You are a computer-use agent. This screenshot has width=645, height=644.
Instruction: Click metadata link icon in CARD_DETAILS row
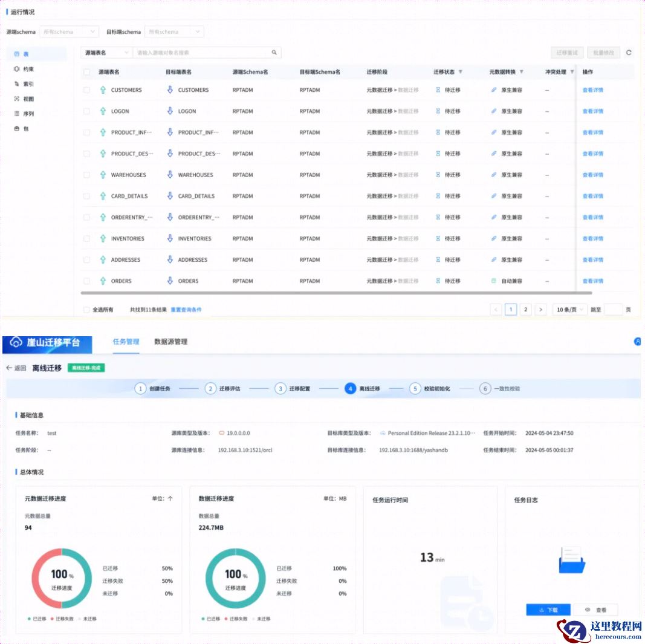pos(494,196)
